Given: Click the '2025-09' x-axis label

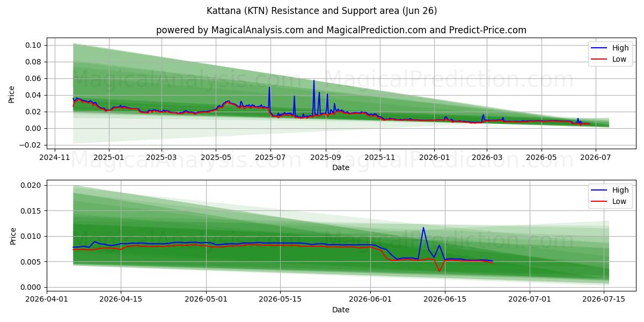Looking at the screenshot, I should click(325, 158).
